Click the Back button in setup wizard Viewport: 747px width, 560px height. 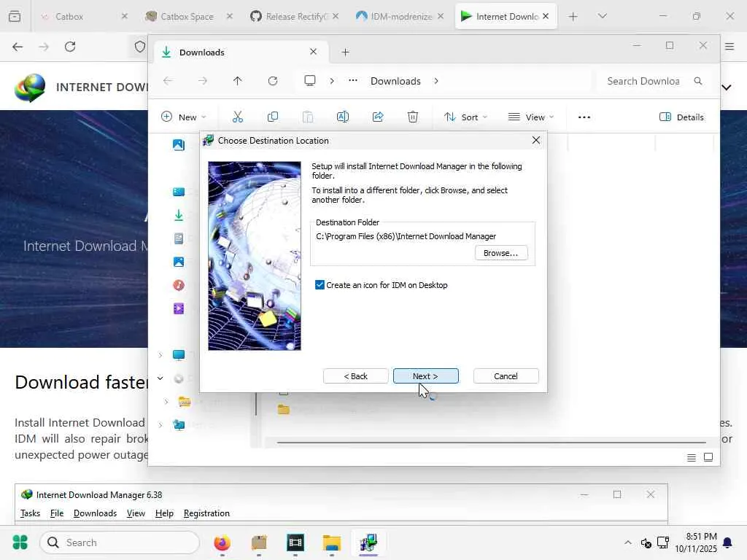click(355, 376)
